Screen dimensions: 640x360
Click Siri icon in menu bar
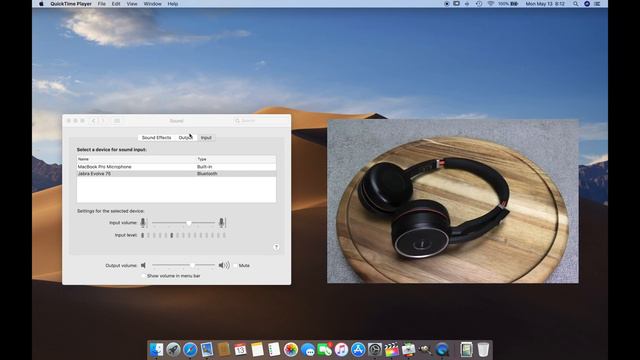tap(587, 4)
